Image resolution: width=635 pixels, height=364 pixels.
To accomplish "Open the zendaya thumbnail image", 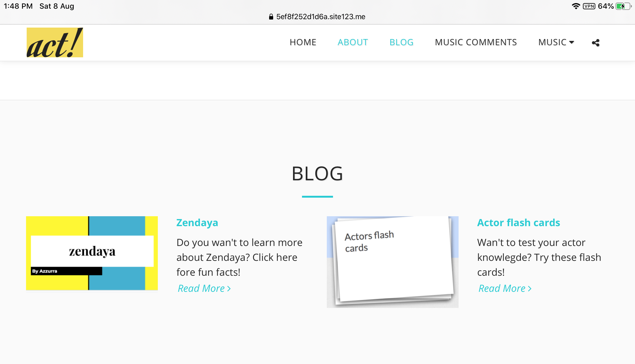I will coord(92,253).
